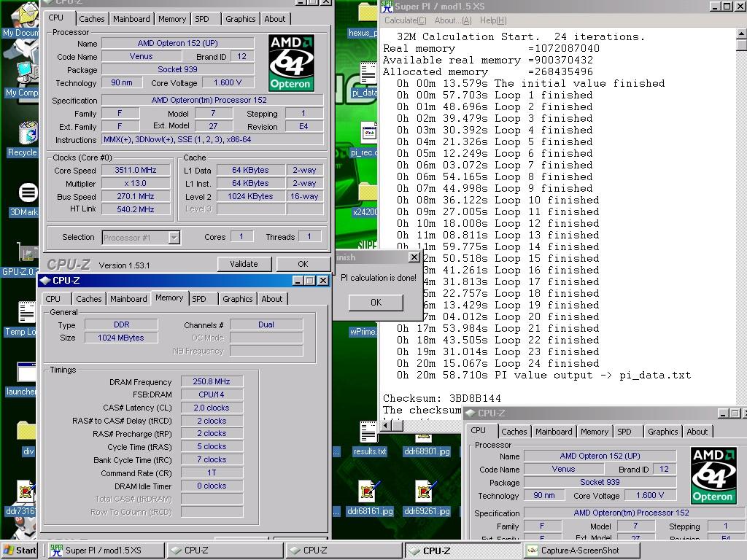This screenshot has height=560, width=747.
Task: Click the Checksum: 3BD8B144 line
Action: point(441,398)
